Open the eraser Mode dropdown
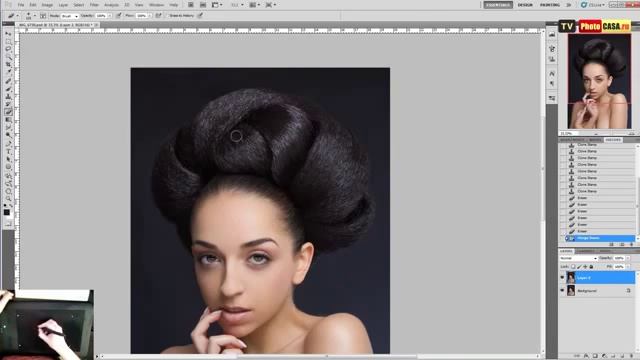The height and width of the screenshot is (360, 640). click(70, 16)
